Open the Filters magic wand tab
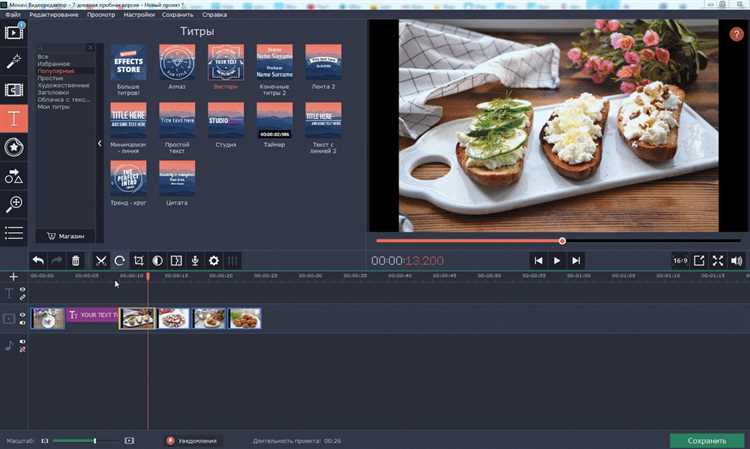The width and height of the screenshot is (750, 449). [x=14, y=62]
